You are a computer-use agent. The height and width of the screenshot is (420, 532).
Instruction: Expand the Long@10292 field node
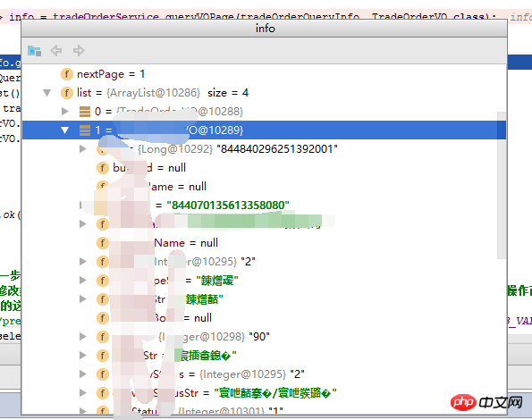pos(83,149)
